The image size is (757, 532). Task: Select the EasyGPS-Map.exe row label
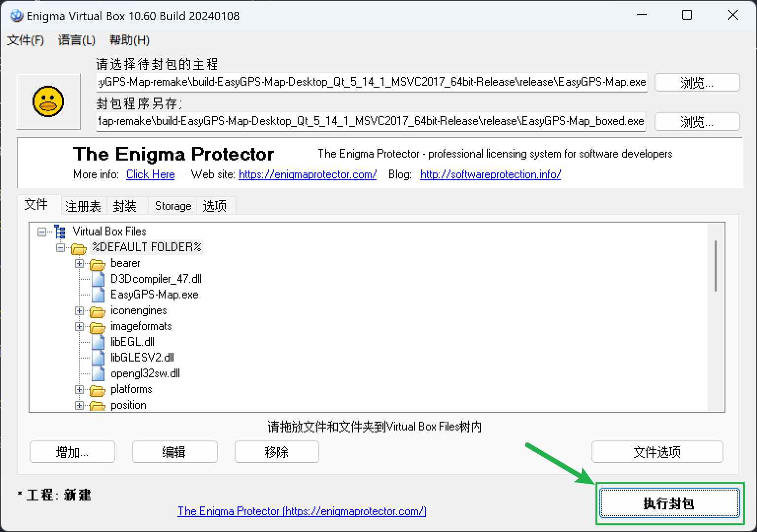click(x=155, y=295)
